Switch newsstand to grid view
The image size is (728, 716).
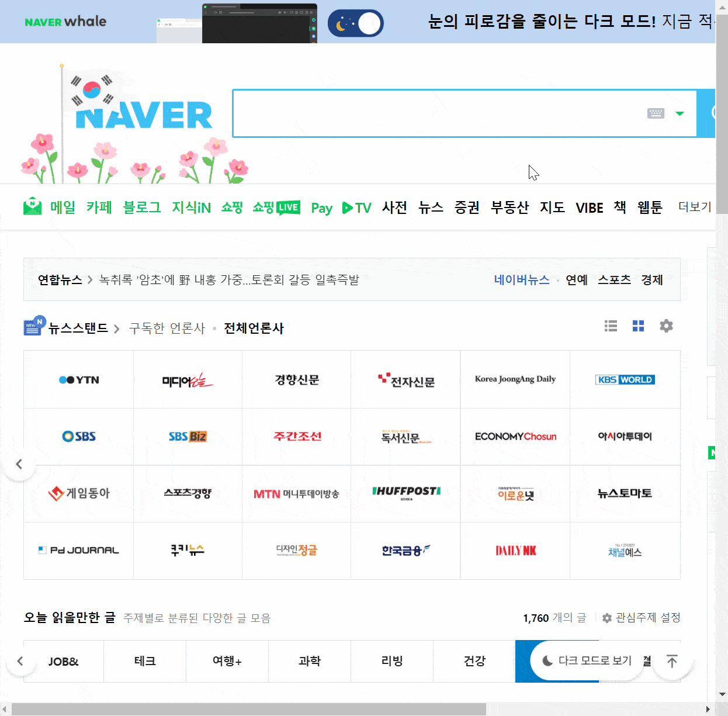(638, 326)
